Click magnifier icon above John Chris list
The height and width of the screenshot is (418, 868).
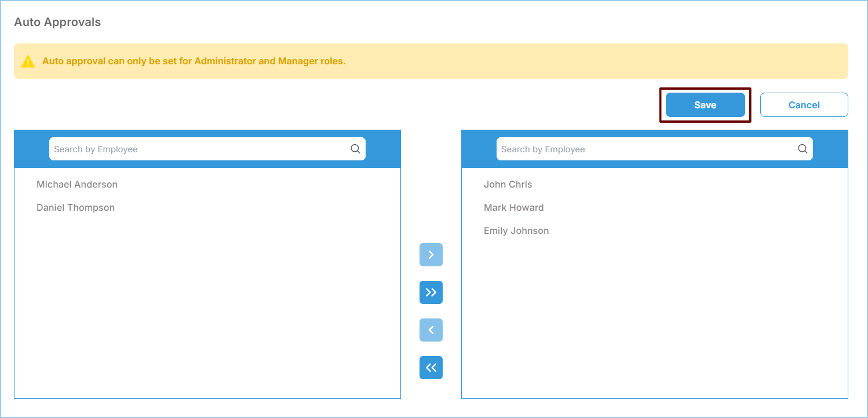[x=803, y=149]
